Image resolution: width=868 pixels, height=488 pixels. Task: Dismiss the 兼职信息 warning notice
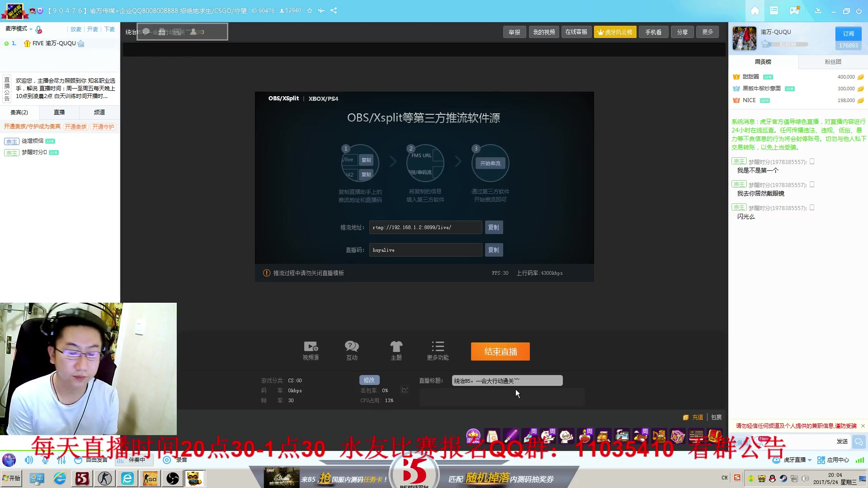pyautogui.click(x=863, y=426)
